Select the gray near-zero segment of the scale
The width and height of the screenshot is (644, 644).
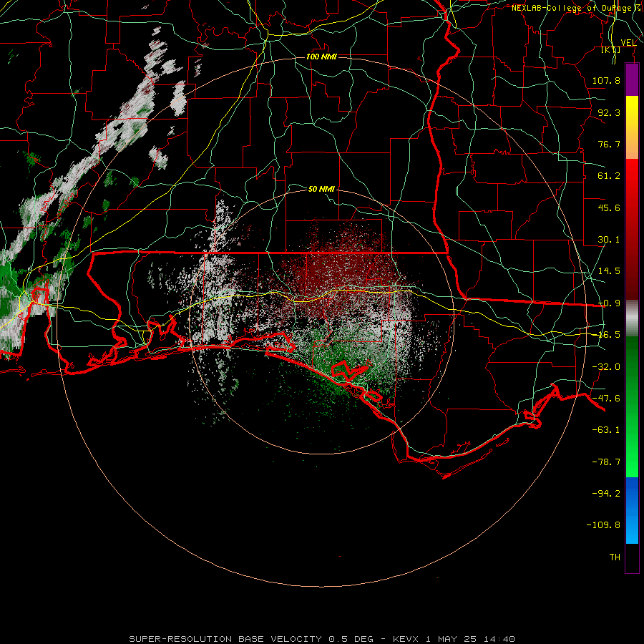632,318
